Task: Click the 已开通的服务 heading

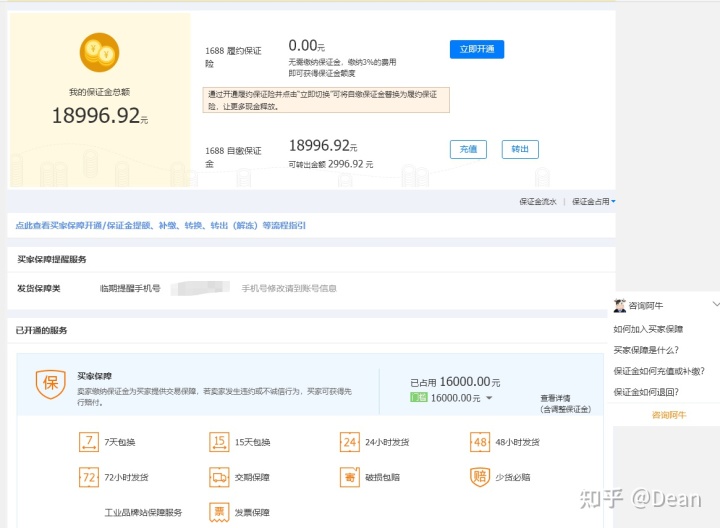Action: pyautogui.click(x=41, y=330)
